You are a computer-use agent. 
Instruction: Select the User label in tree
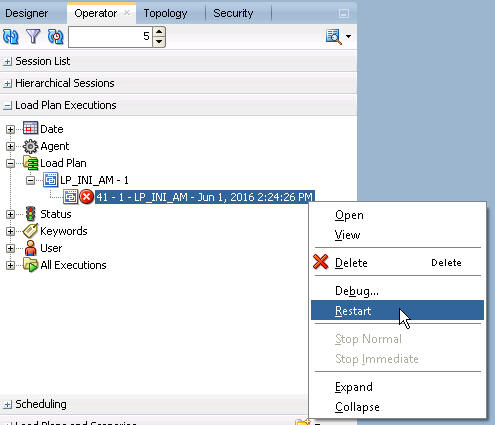51,248
